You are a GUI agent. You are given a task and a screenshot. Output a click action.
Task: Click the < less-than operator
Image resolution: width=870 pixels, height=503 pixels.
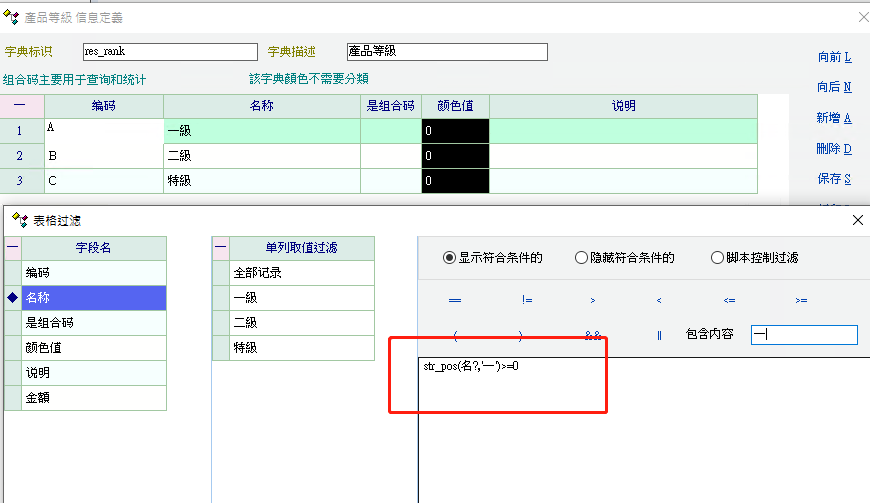pyautogui.click(x=659, y=300)
